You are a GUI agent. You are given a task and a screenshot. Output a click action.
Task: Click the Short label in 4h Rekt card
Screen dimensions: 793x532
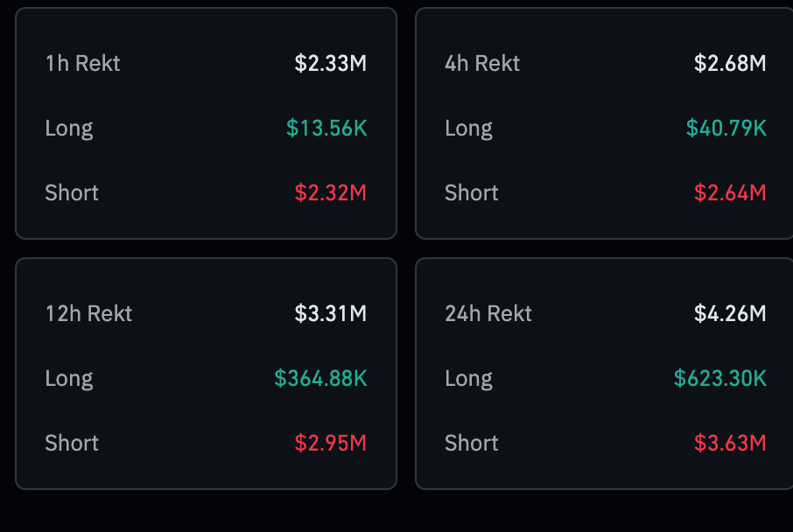click(472, 193)
